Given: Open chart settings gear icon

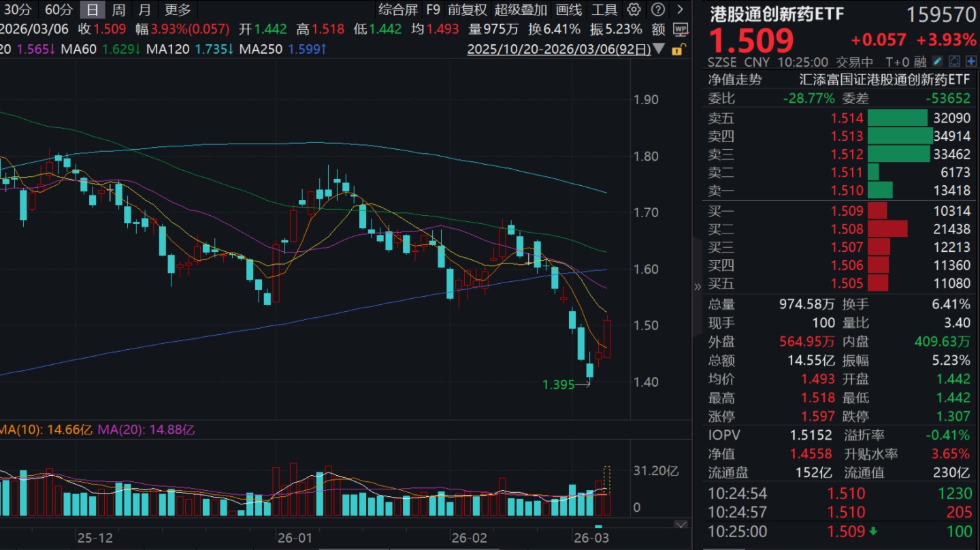Looking at the screenshot, I should tap(634, 10).
